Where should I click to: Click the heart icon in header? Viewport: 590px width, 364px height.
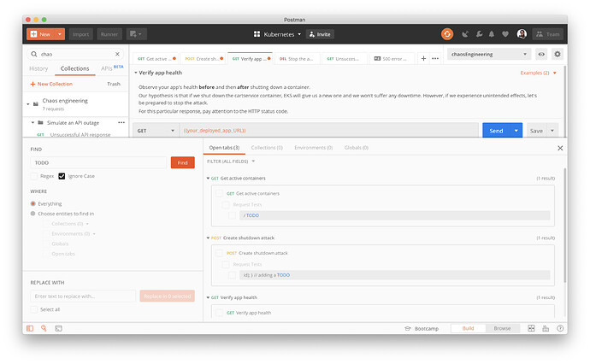[x=505, y=34]
